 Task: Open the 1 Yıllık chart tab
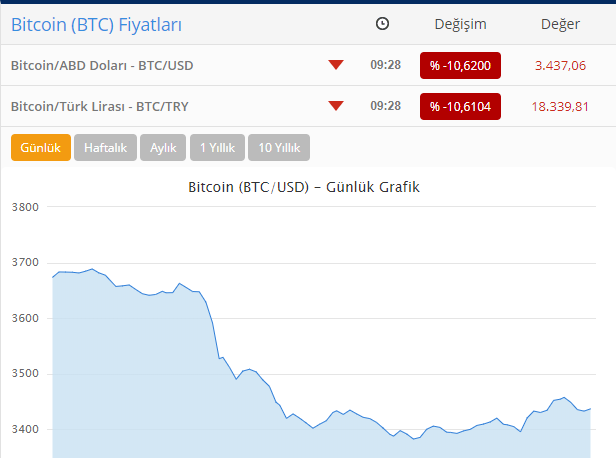[x=217, y=148]
